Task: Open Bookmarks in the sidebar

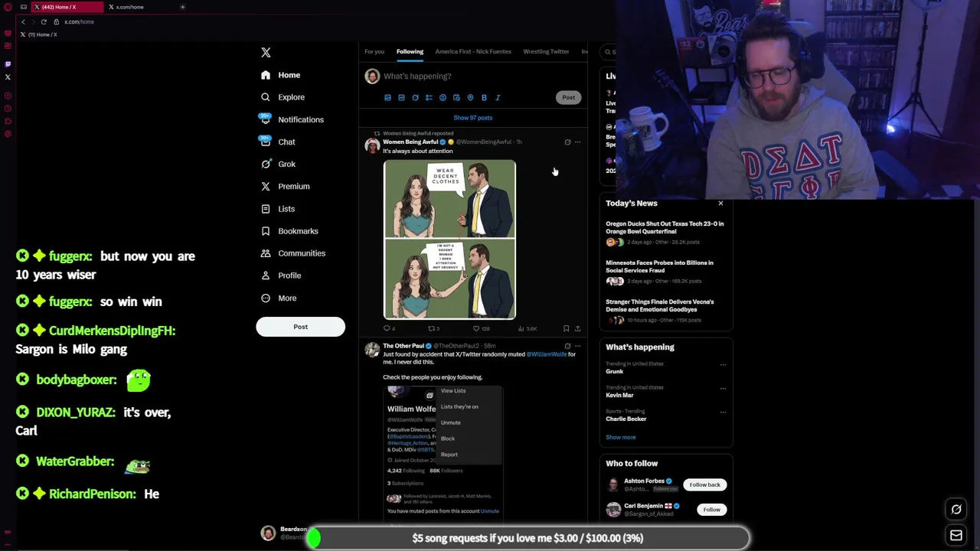Action: (289, 230)
